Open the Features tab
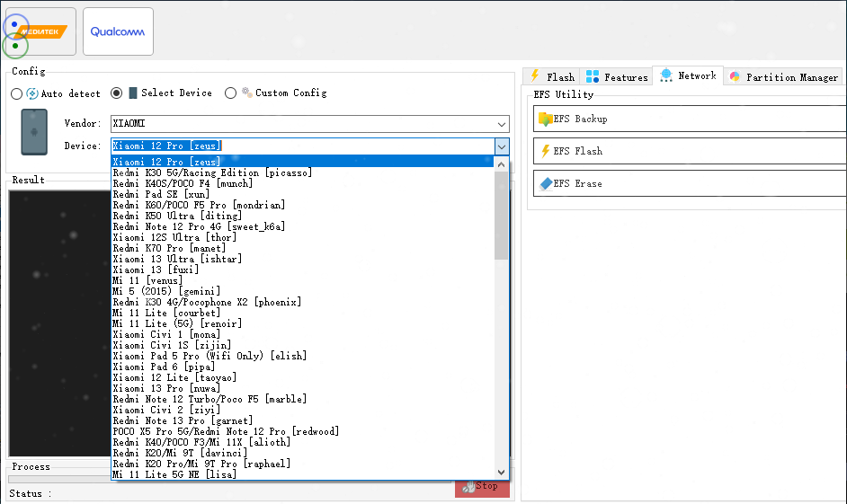This screenshot has height=504, width=847. coord(617,77)
